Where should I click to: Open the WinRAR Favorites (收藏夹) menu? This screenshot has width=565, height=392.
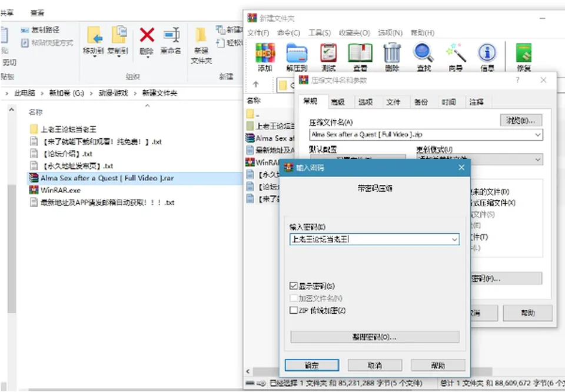[354, 33]
